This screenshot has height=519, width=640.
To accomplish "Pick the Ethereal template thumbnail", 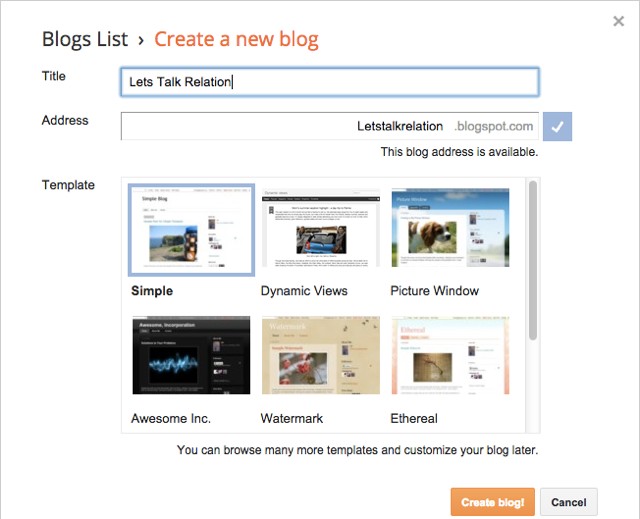I will [x=450, y=356].
